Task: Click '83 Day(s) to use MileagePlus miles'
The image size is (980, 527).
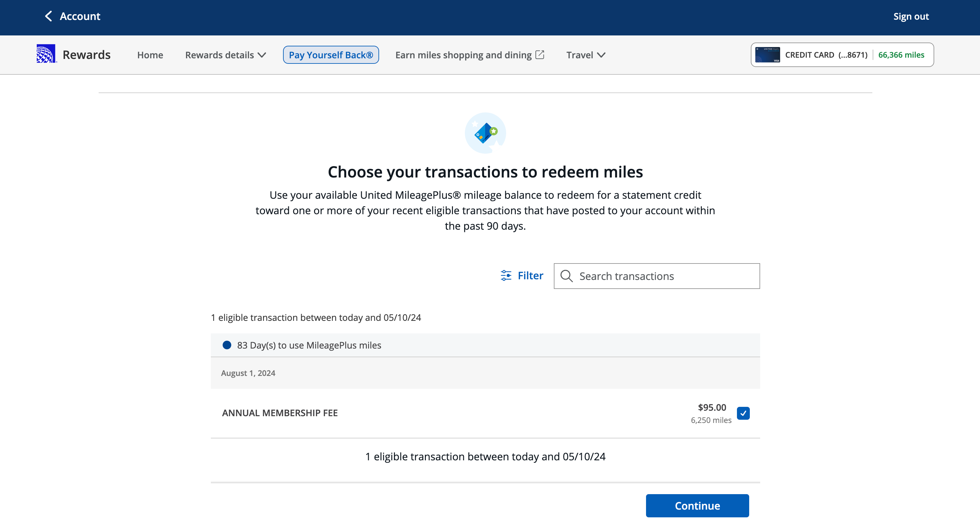Action: (x=309, y=345)
